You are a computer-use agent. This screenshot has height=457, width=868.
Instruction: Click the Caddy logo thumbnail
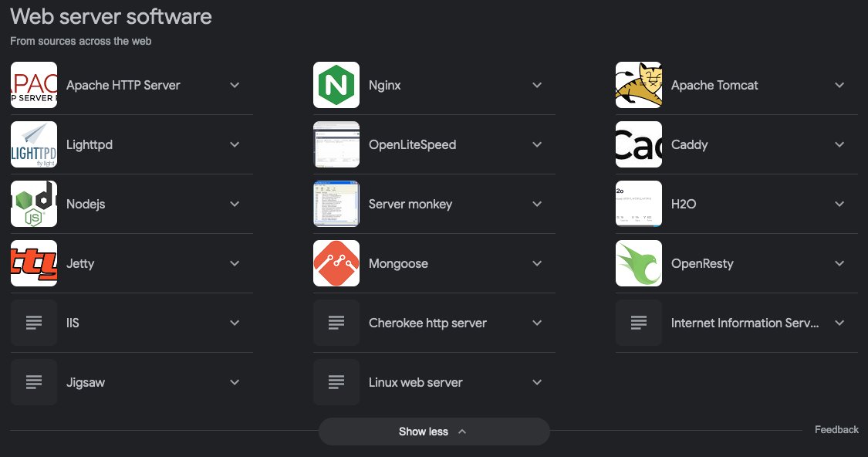pyautogui.click(x=638, y=144)
